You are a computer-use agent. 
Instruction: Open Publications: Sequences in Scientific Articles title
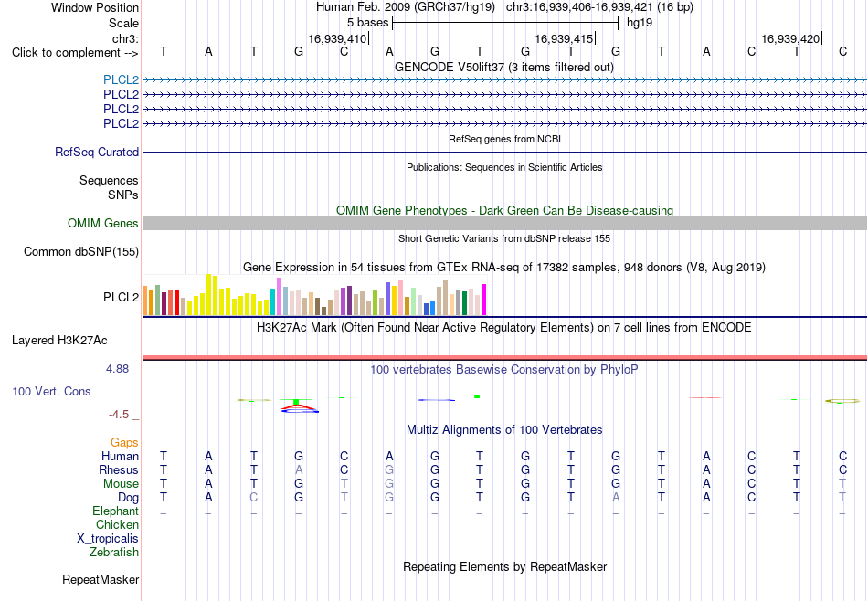pyautogui.click(x=504, y=167)
